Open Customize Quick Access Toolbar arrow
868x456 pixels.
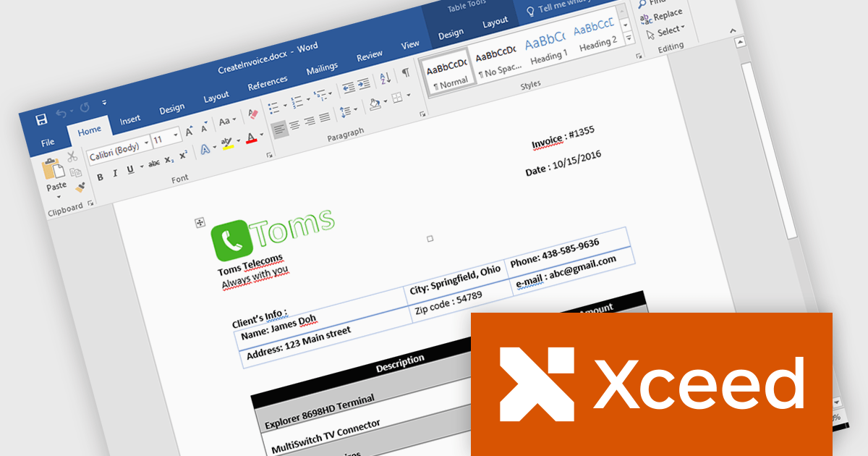[x=104, y=103]
